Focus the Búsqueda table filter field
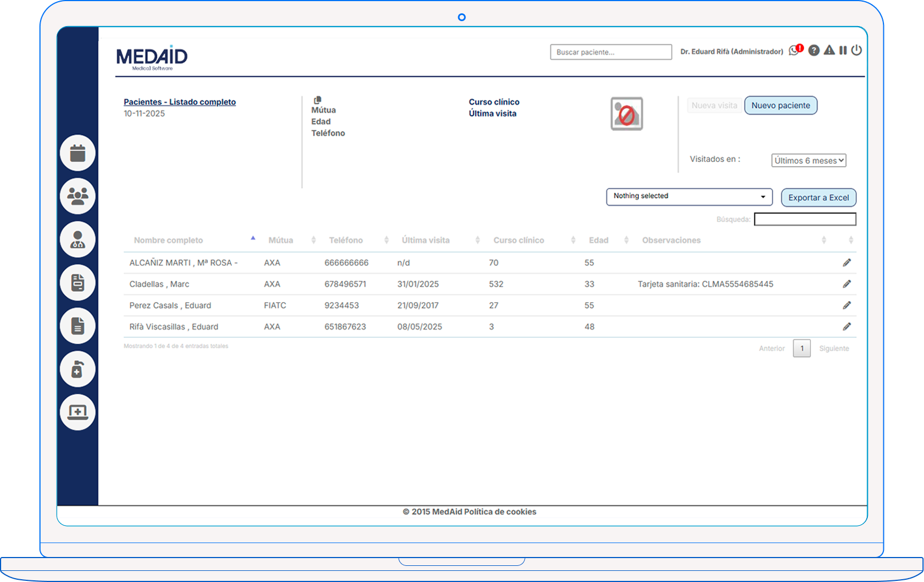This screenshot has height=582, width=924. [805, 219]
